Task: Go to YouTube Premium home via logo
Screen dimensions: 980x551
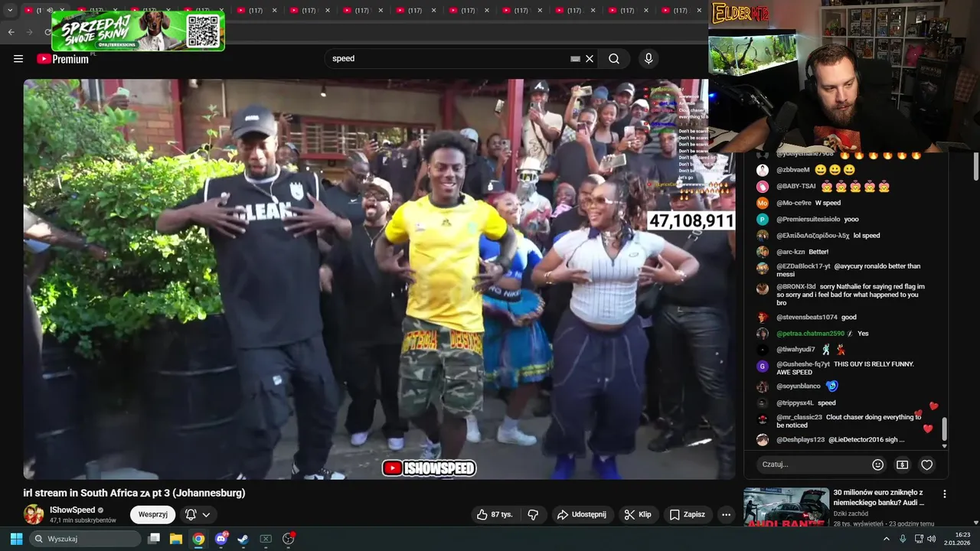Action: 63,59
